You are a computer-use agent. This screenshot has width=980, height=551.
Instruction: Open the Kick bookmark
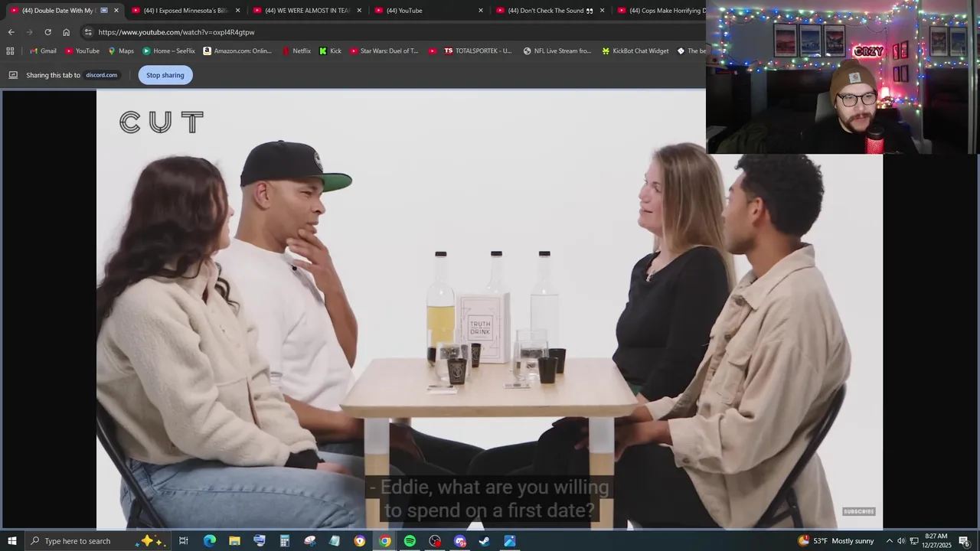click(x=331, y=51)
